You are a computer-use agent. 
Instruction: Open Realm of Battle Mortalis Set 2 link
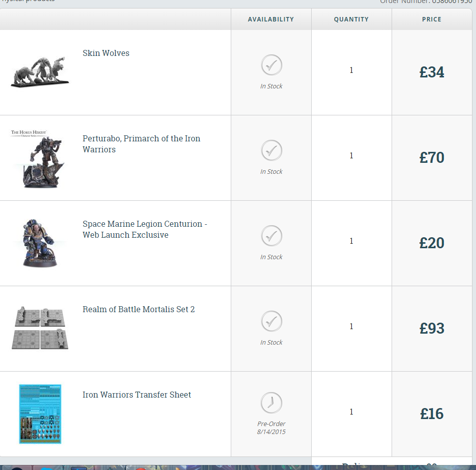click(138, 309)
